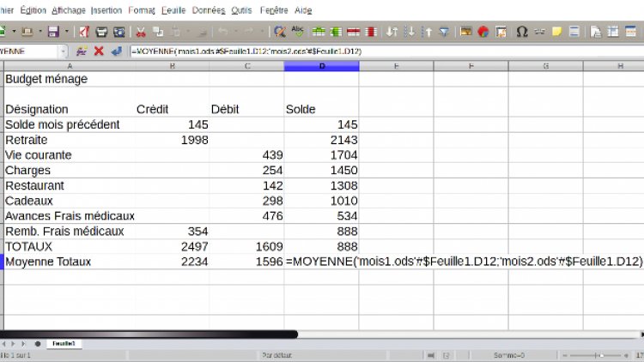644x362 pixels.
Task: Open the Save button dropdown arrow
Action: click(66, 32)
